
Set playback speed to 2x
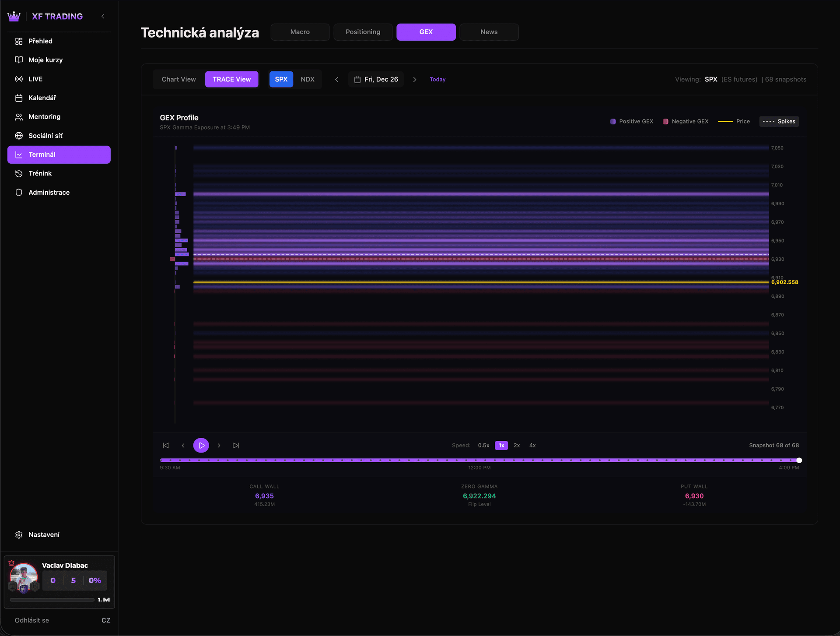tap(517, 445)
